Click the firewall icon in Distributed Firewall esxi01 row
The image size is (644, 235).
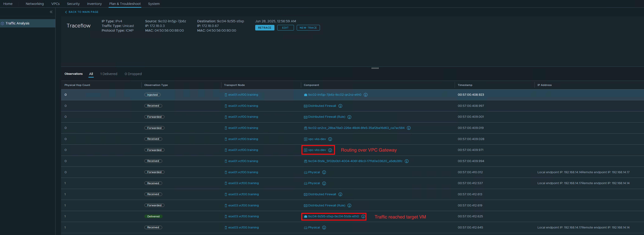tap(306, 106)
